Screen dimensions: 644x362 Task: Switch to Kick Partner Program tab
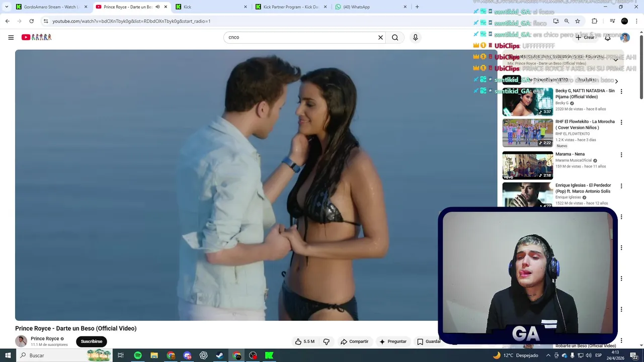pos(291,7)
